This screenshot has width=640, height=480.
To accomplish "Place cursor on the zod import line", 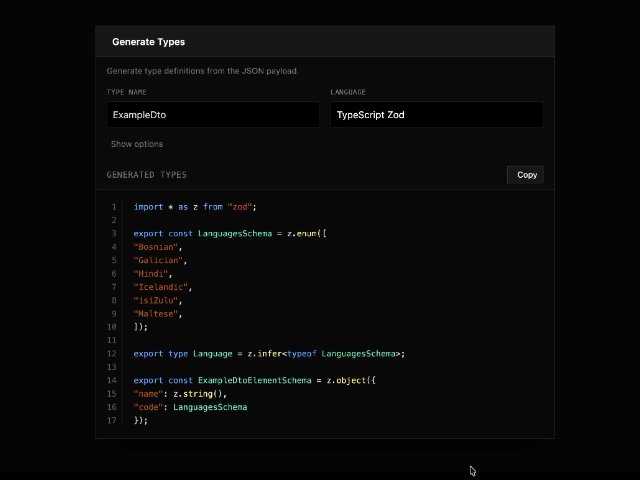I will coord(195,207).
